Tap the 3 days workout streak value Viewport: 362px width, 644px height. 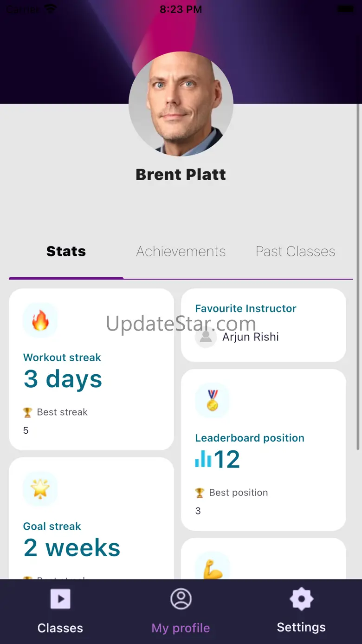(x=63, y=379)
